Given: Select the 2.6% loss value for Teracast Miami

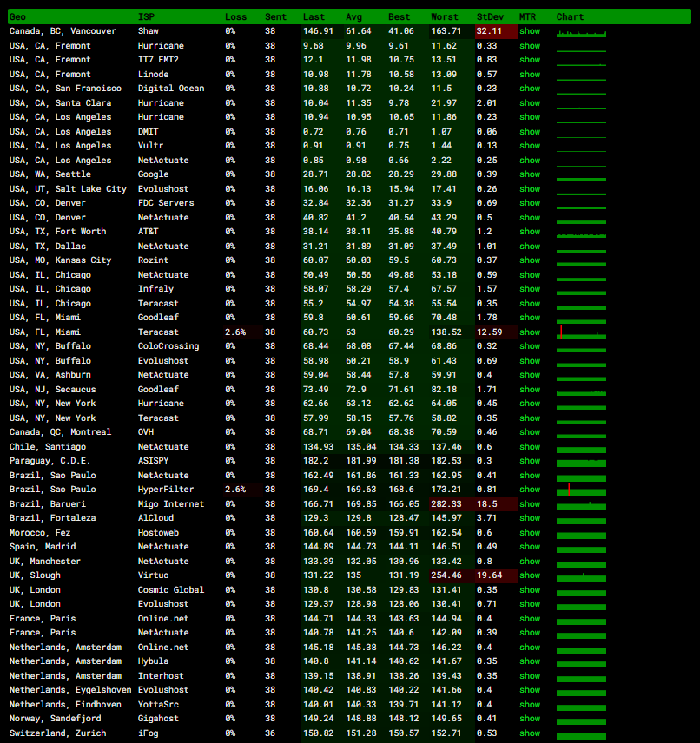Looking at the screenshot, I should [234, 332].
